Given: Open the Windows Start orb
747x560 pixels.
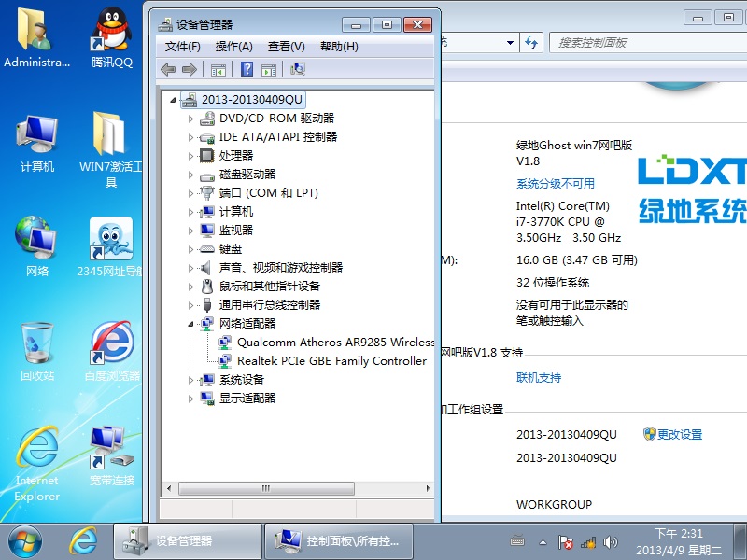Looking at the screenshot, I should pyautogui.click(x=25, y=542).
